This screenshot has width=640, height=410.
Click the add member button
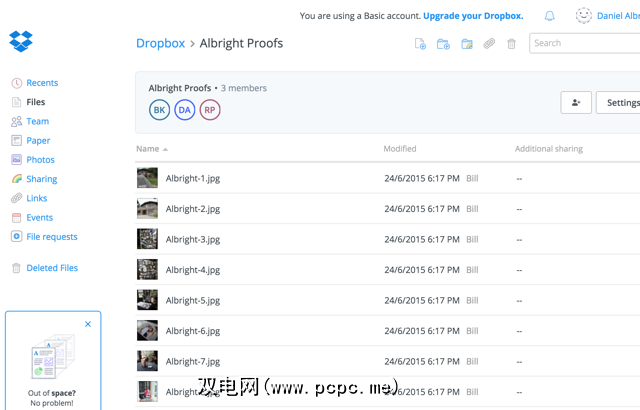coord(576,102)
